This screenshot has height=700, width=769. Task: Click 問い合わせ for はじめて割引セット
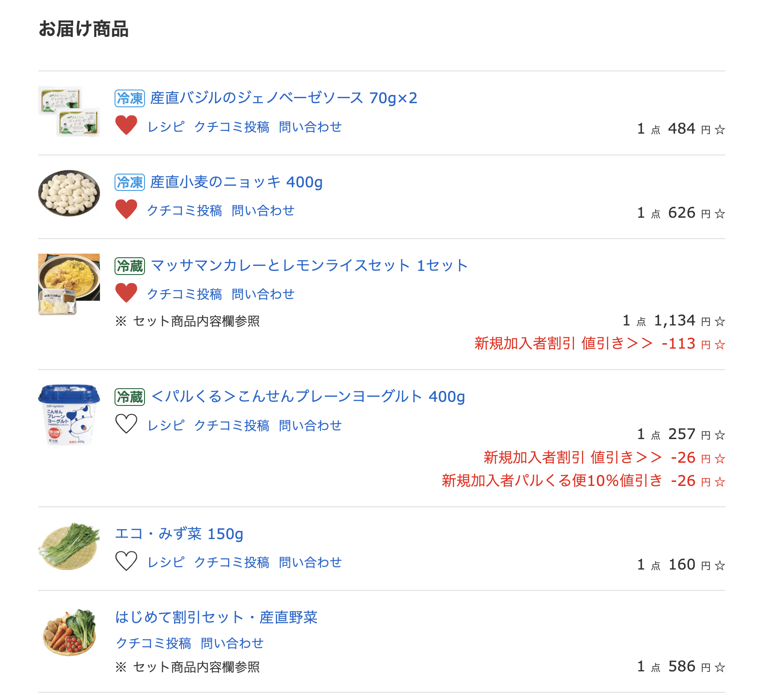click(232, 643)
